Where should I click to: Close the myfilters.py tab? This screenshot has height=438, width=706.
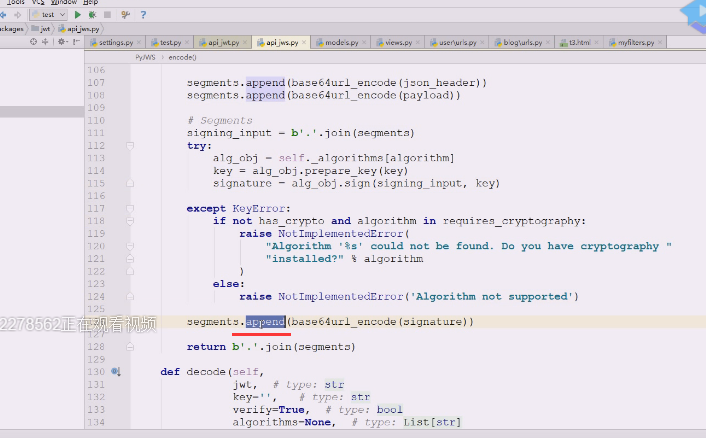(x=660, y=42)
